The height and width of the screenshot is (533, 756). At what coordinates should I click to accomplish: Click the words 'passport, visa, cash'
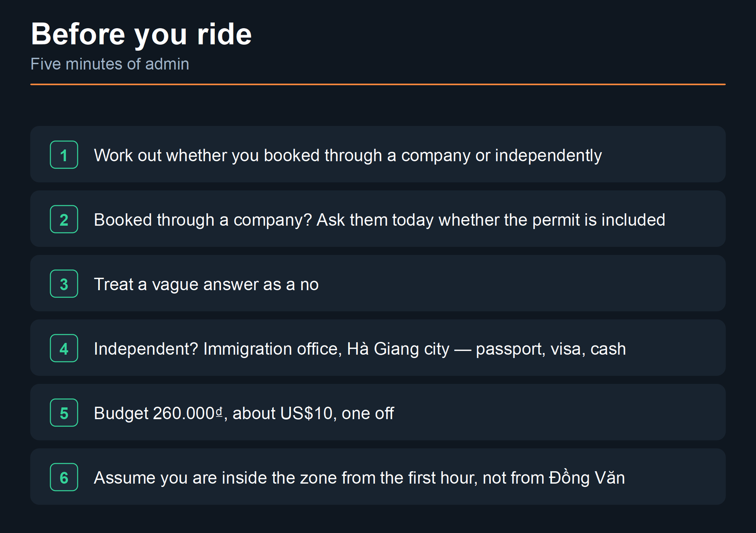click(551, 349)
